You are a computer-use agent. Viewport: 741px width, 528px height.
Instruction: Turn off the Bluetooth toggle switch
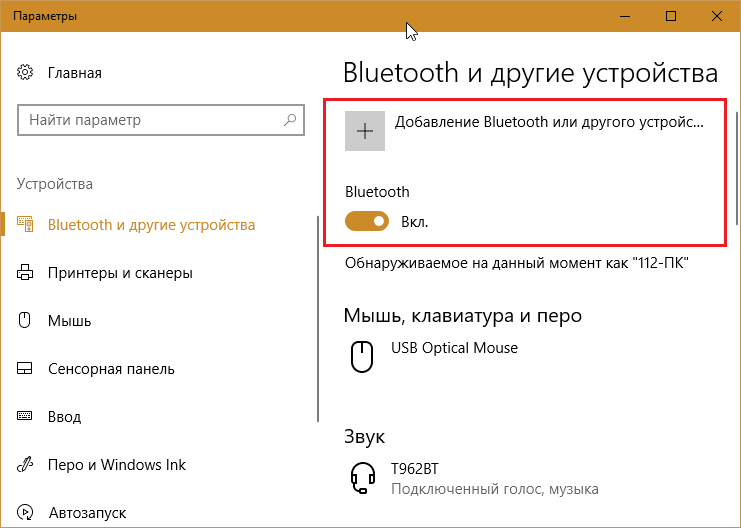(x=367, y=221)
